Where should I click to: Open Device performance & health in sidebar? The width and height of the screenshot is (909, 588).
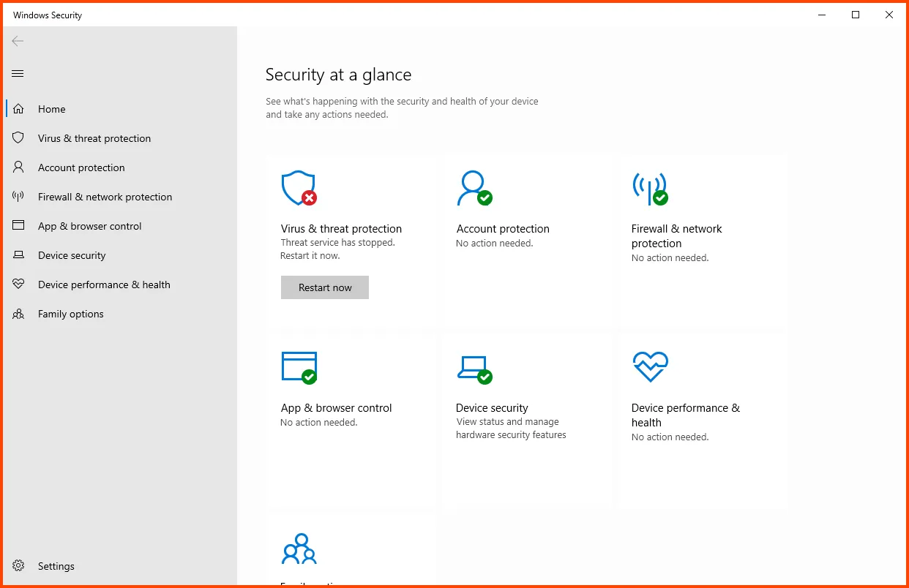pos(121,284)
